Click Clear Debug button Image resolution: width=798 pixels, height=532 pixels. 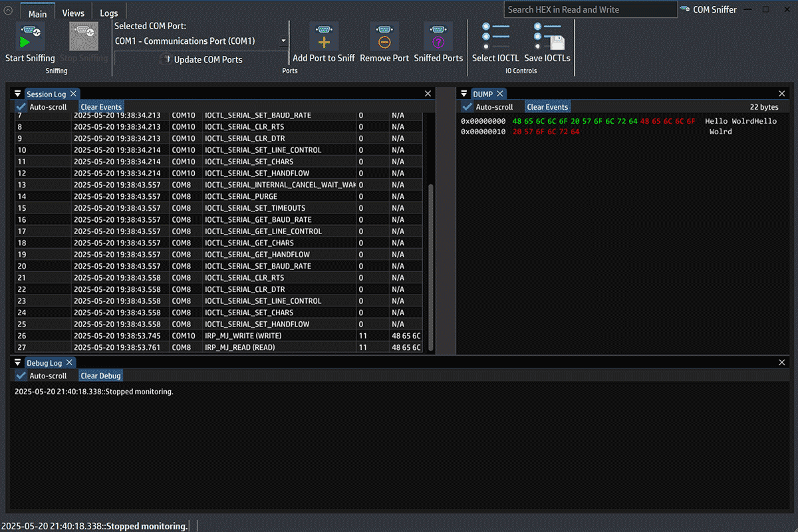tap(100, 376)
